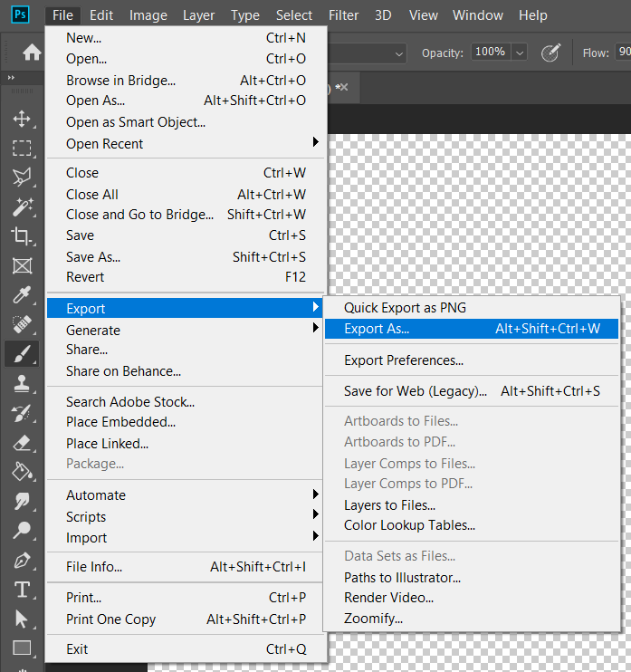
Task: Expand the Open Recent submenu
Action: (x=185, y=144)
